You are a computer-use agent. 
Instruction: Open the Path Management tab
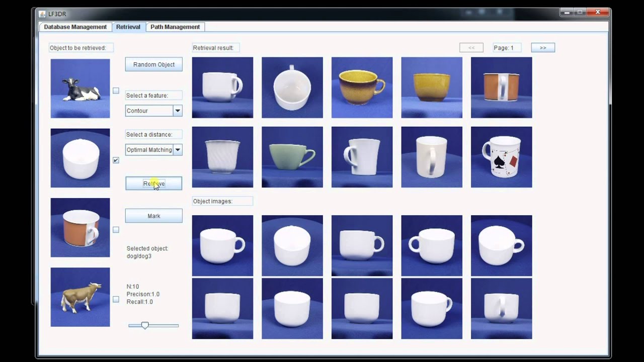point(175,27)
